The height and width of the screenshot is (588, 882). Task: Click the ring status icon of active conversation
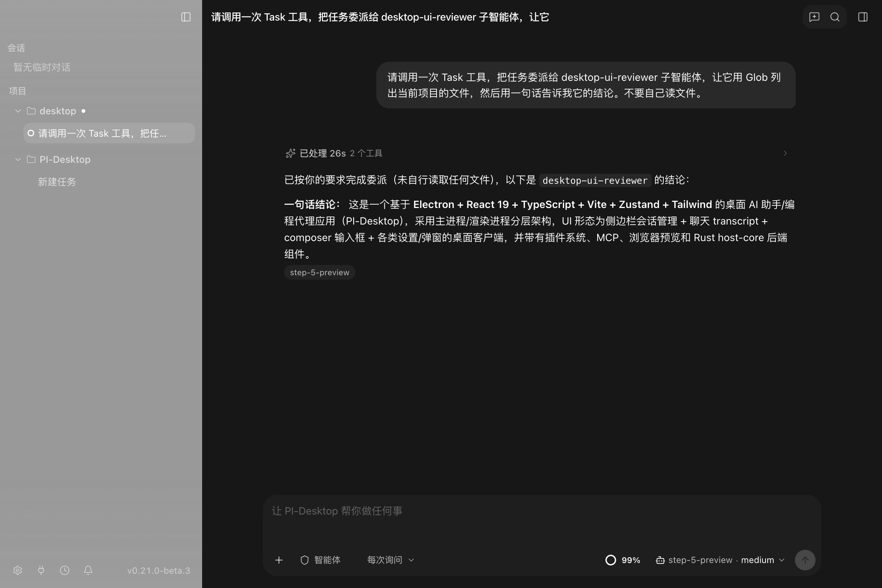tap(31, 133)
